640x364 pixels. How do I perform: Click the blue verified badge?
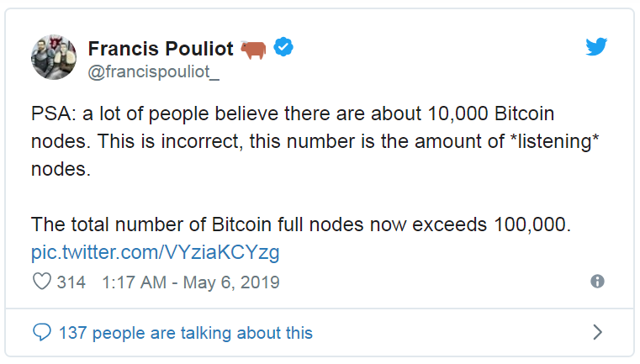click(x=283, y=48)
